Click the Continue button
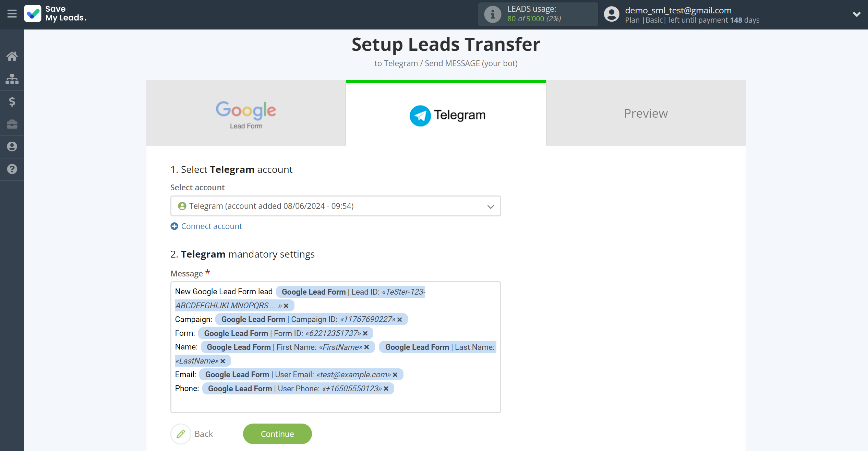The image size is (868, 451). 278,434
